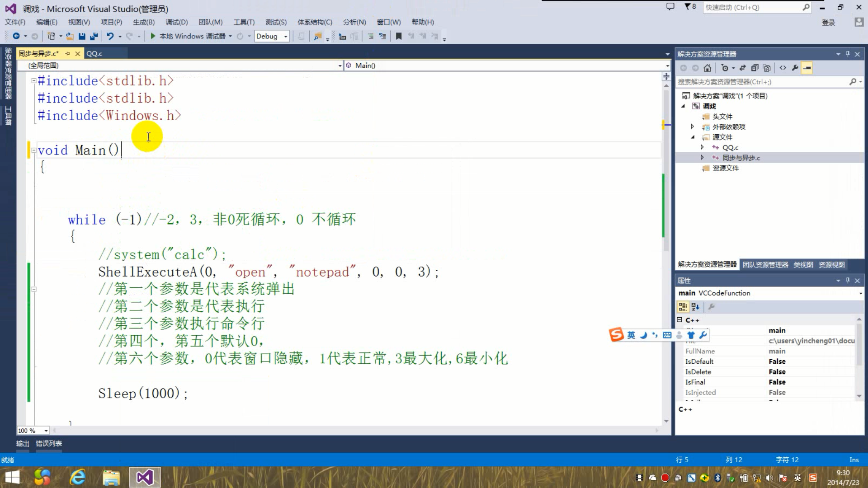Switch to the QQ.c editor tab

(x=94, y=53)
